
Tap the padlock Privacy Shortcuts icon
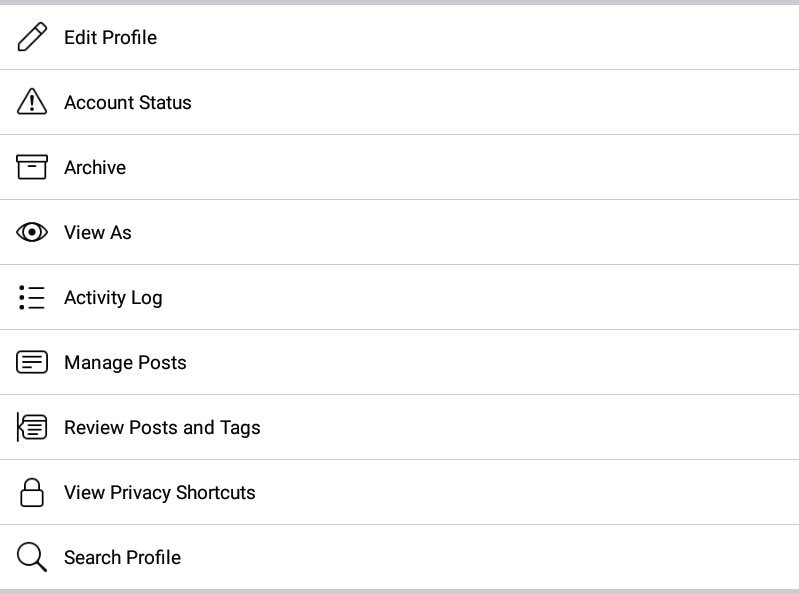[32, 492]
